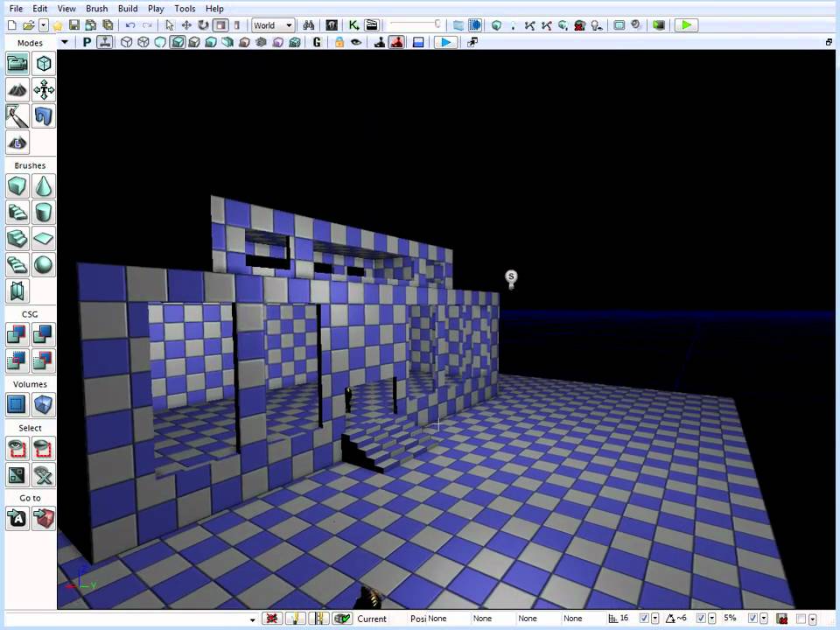Expand the recent files dropdown arrow
This screenshot has height=630, width=840.
click(x=44, y=25)
